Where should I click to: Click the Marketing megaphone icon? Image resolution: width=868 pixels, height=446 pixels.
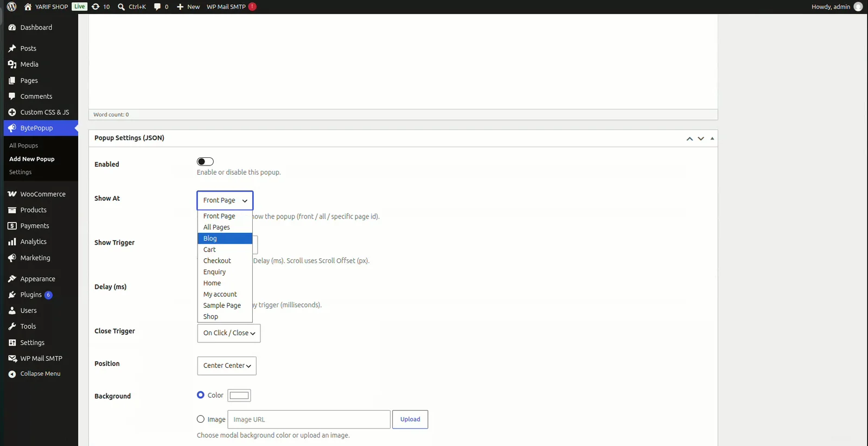[x=12, y=258]
